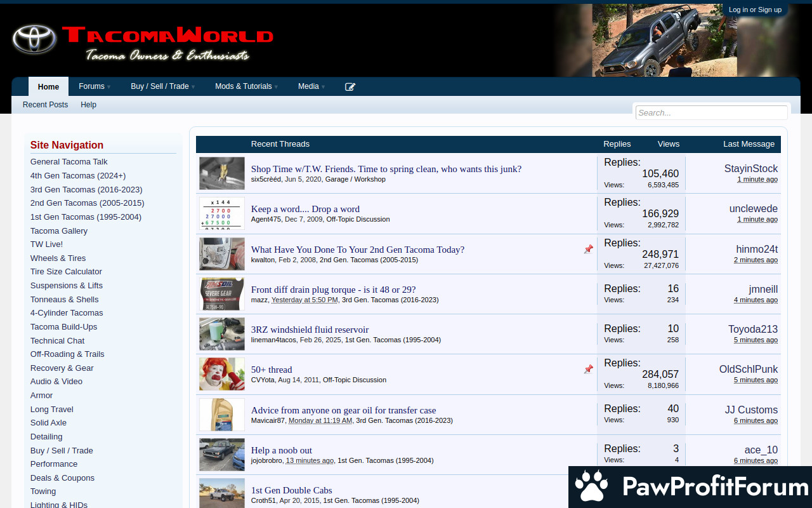
Task: Open the Mods & Tutorials tab
Action: pyautogui.click(x=243, y=86)
